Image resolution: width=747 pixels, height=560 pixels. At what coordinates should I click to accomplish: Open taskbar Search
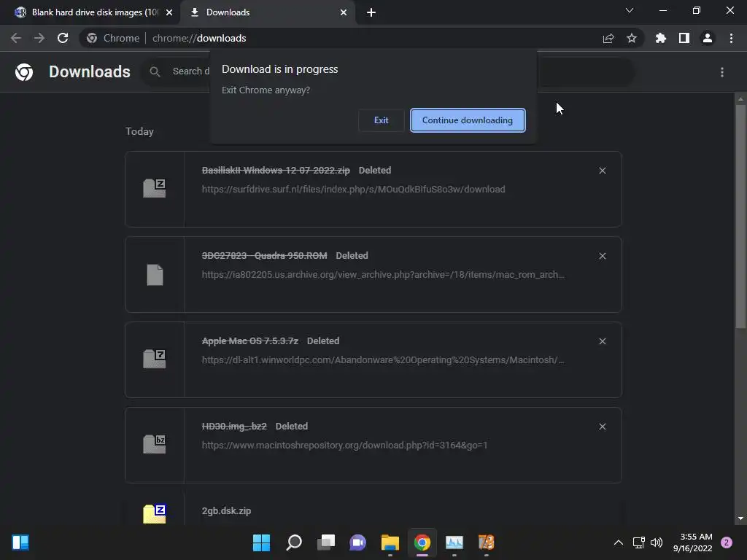[x=294, y=542]
